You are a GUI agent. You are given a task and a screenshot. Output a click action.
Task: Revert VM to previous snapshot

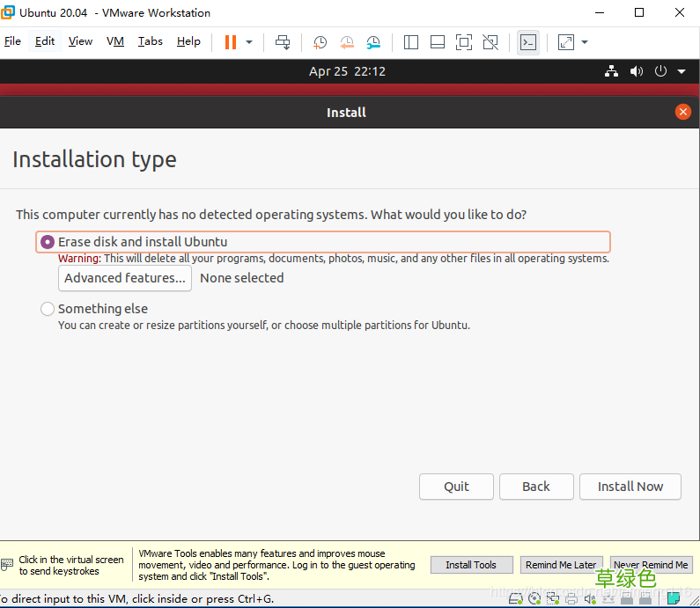click(x=347, y=42)
